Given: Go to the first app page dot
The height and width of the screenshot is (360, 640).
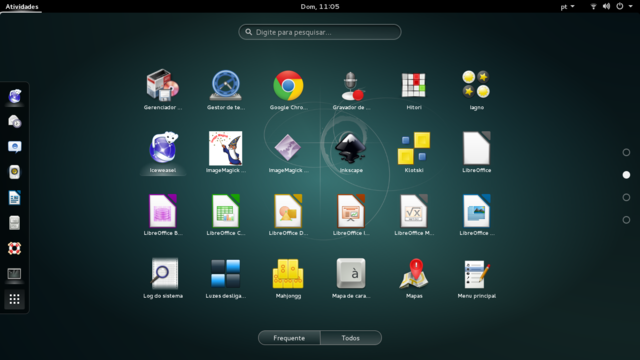Looking at the screenshot, I should (626, 152).
